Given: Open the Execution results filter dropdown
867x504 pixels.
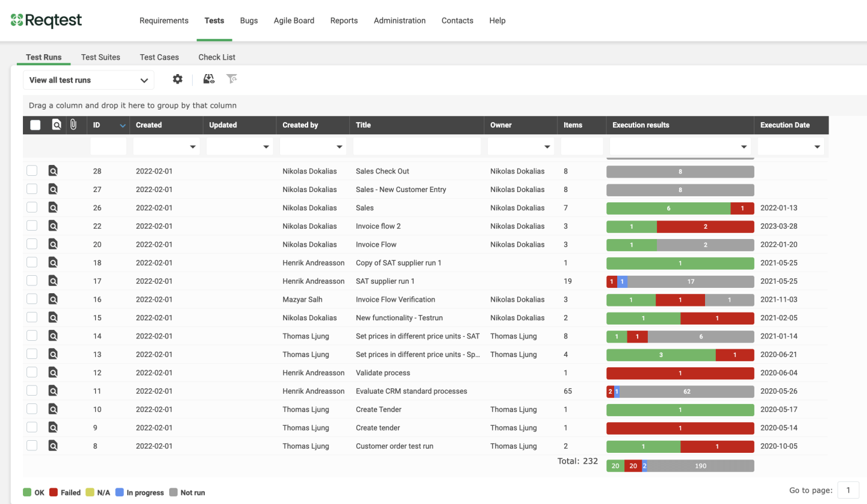Looking at the screenshot, I should tap(679, 146).
